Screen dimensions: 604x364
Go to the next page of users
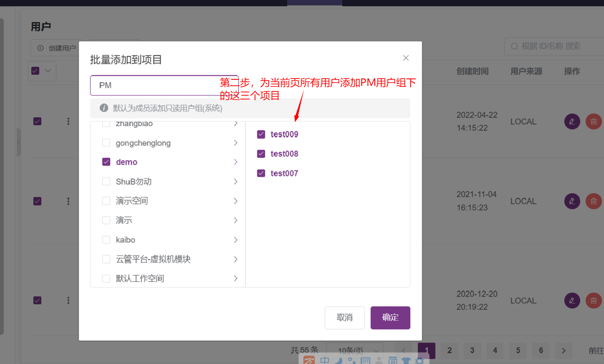pos(564,351)
